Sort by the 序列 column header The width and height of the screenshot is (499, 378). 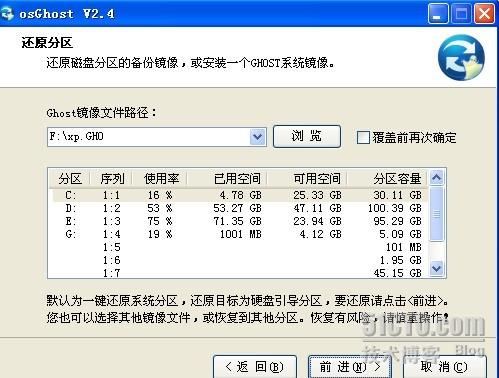pyautogui.click(x=112, y=179)
